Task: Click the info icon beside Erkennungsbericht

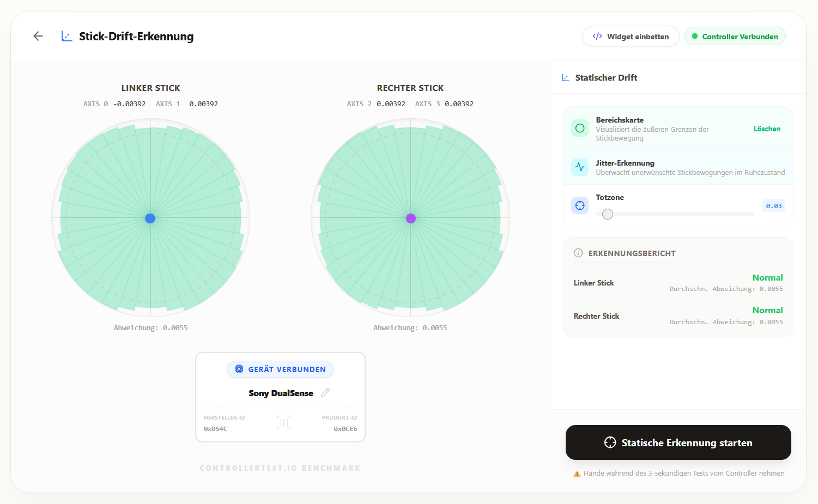Action: pyautogui.click(x=578, y=253)
